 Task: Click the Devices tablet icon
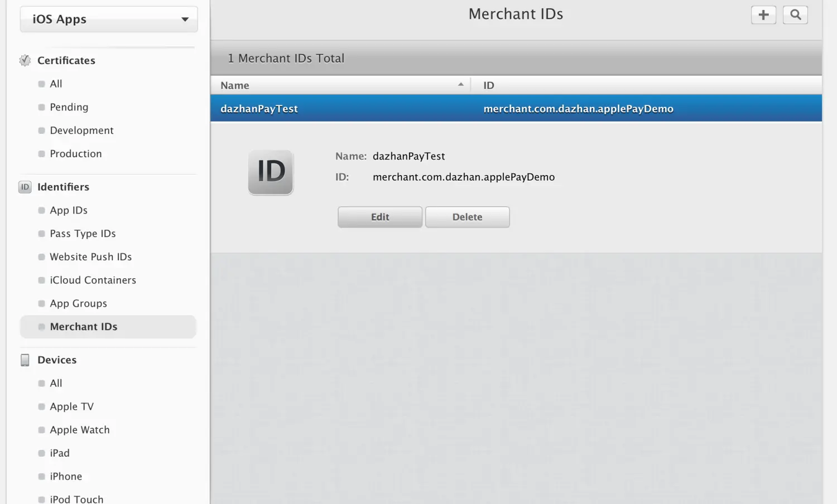click(x=25, y=360)
